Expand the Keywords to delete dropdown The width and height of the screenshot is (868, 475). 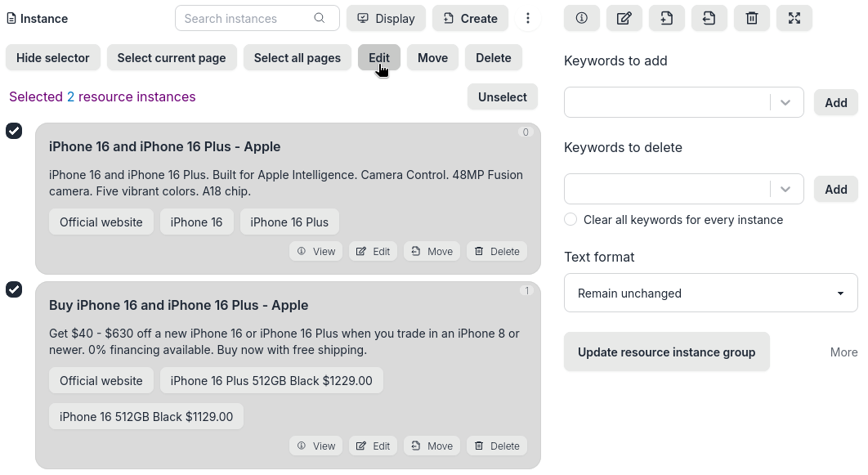coord(785,190)
